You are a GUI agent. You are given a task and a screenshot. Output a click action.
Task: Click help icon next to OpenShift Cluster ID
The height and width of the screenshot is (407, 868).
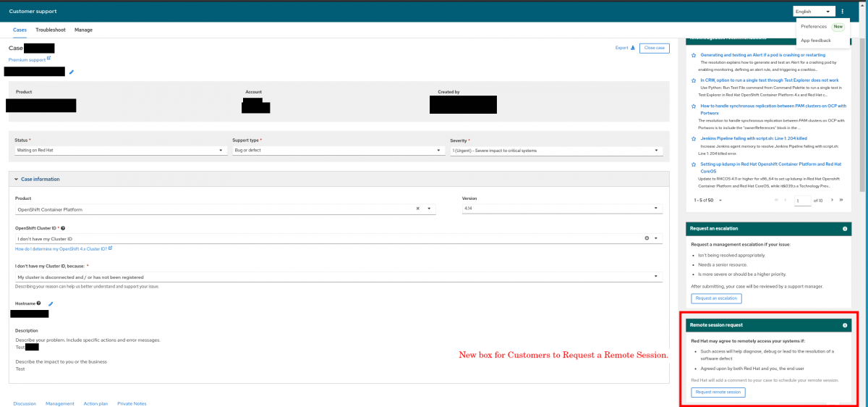click(x=63, y=228)
